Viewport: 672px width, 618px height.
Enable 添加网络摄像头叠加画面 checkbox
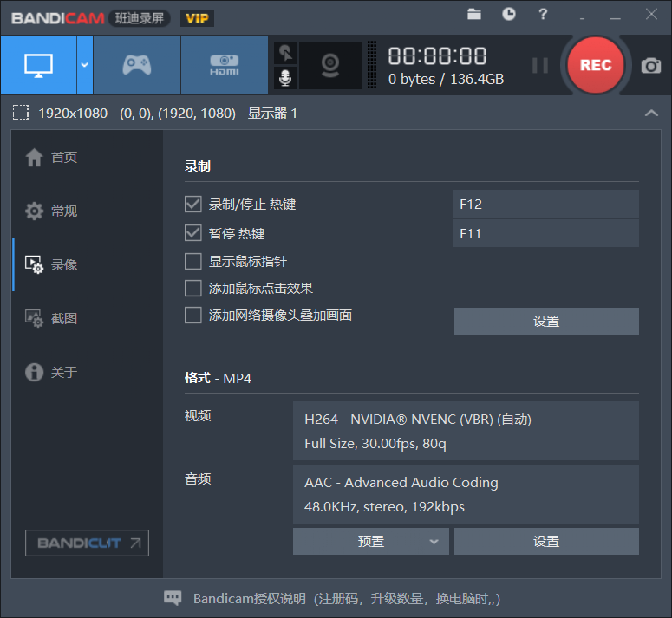coord(192,316)
